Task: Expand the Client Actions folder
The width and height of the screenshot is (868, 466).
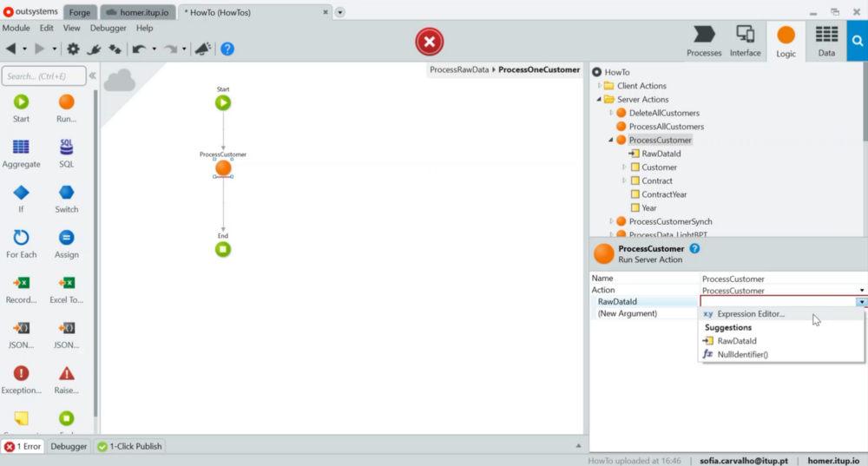Action: coord(599,86)
